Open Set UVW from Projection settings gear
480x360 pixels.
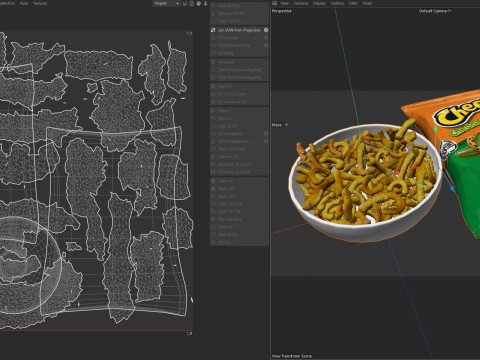coord(266,30)
